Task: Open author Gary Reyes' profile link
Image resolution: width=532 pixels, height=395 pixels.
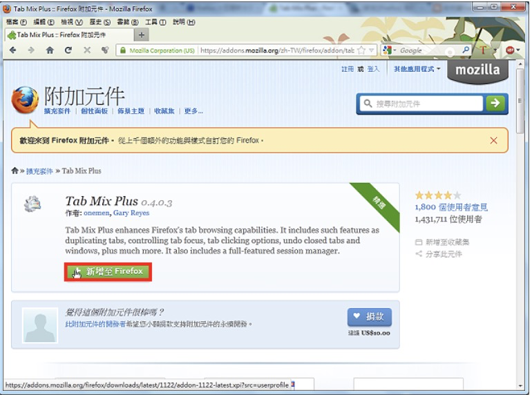Action: (x=131, y=213)
